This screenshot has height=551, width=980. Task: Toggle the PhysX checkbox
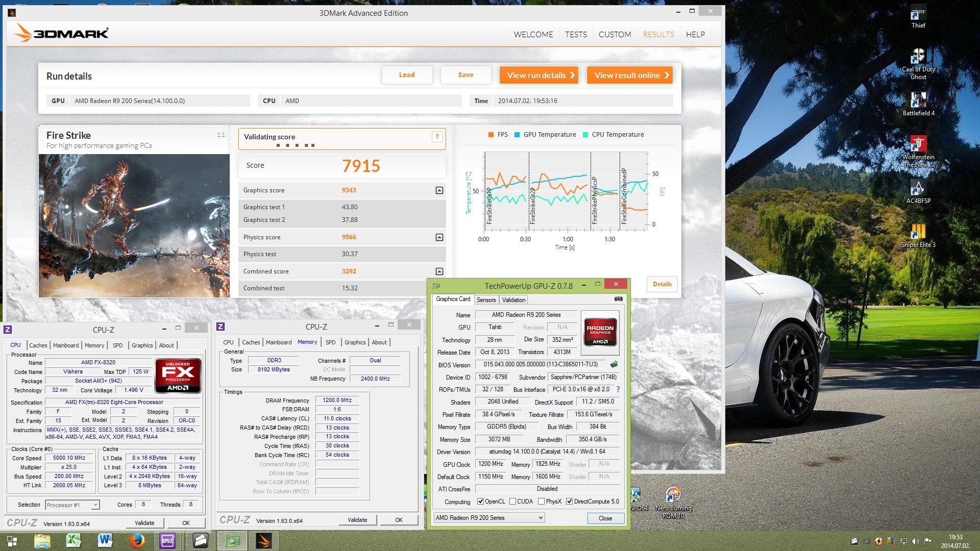(541, 502)
